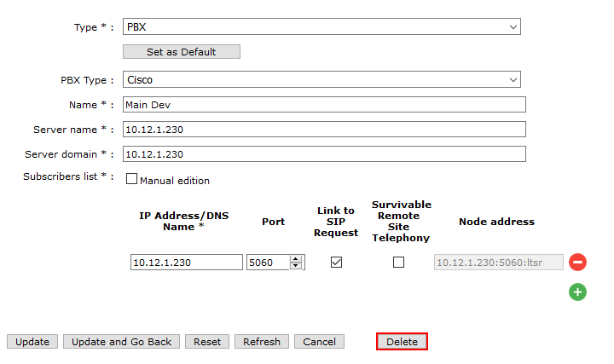Click the Server name label
The image size is (614, 364).
(x=73, y=130)
